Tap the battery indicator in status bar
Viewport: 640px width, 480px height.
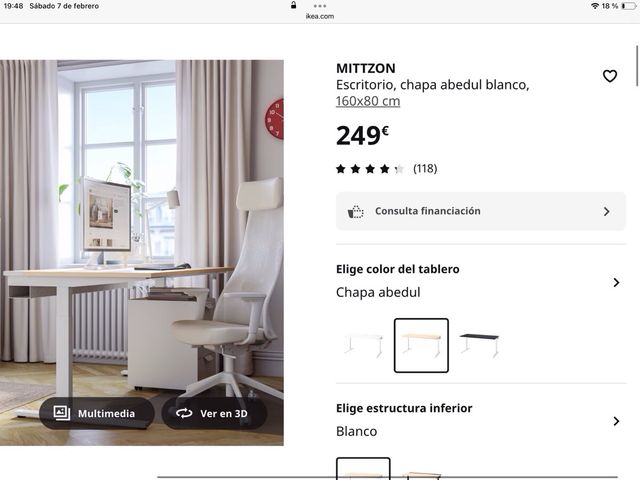[x=628, y=6]
